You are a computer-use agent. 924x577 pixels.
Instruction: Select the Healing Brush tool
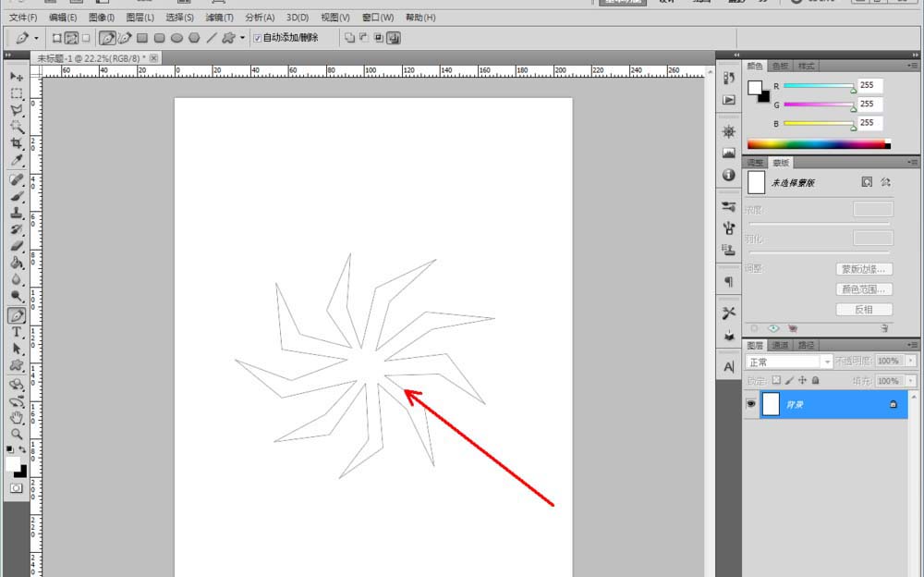point(17,179)
